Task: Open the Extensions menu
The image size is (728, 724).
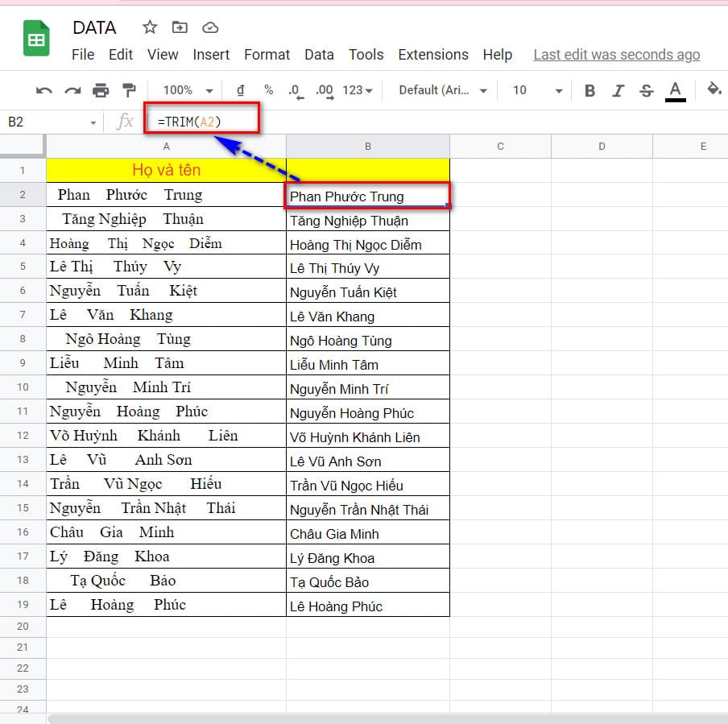Action: click(432, 55)
